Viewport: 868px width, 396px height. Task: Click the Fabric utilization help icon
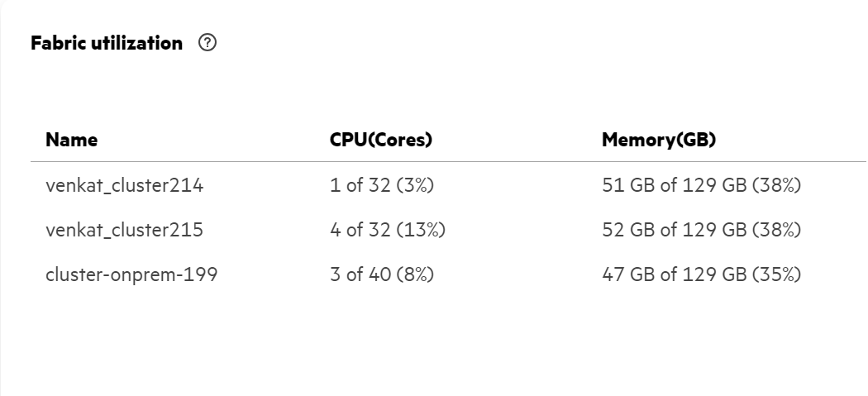coord(207,43)
